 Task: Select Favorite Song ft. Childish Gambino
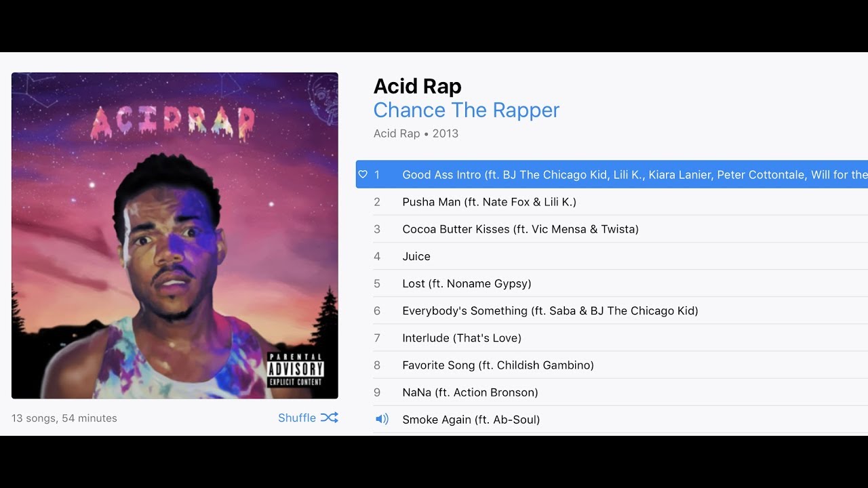[x=620, y=365]
